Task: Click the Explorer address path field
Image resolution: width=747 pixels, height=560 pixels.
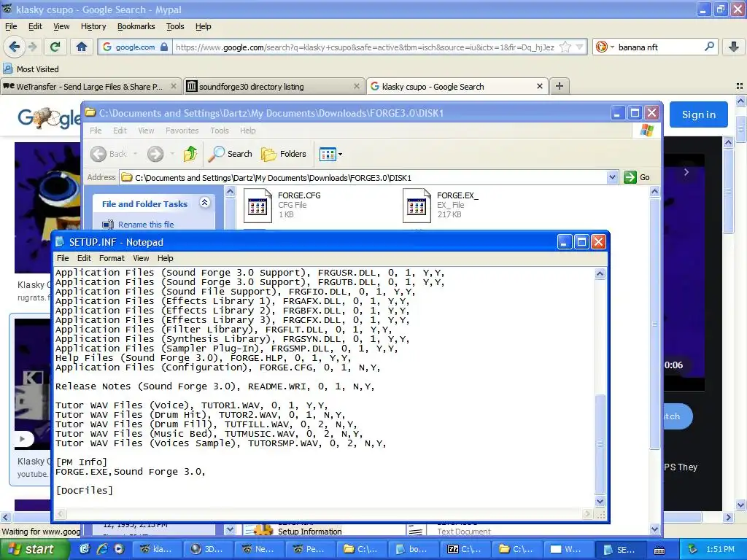Action: 363,178
